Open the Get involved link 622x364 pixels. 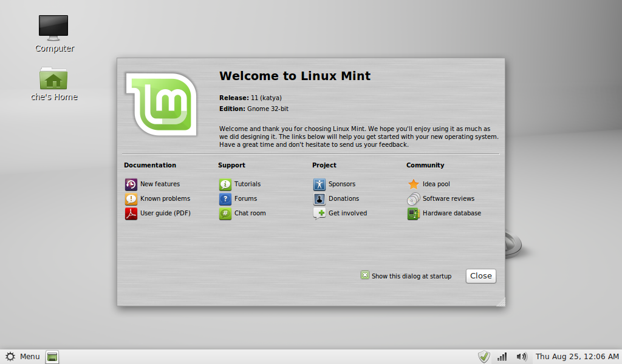click(x=347, y=213)
